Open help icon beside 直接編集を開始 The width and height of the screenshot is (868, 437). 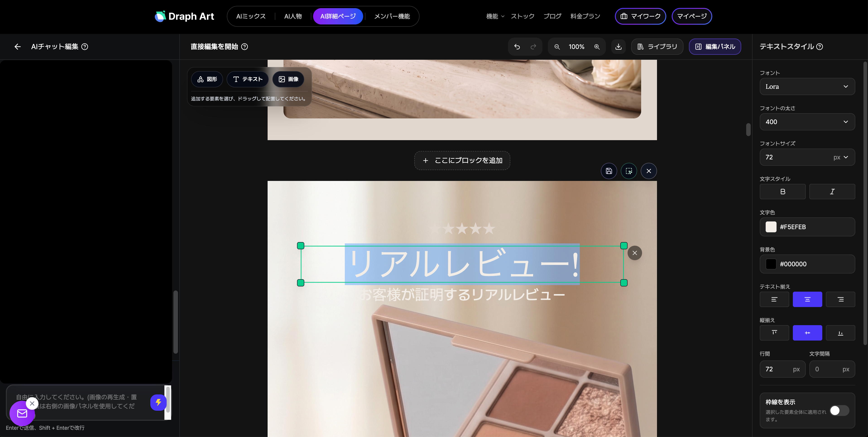point(245,47)
